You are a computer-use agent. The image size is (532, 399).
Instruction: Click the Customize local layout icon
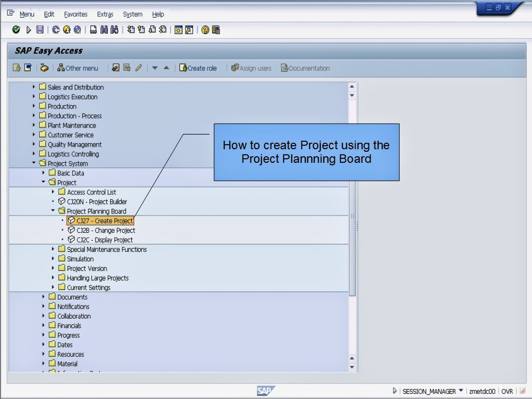(x=215, y=31)
